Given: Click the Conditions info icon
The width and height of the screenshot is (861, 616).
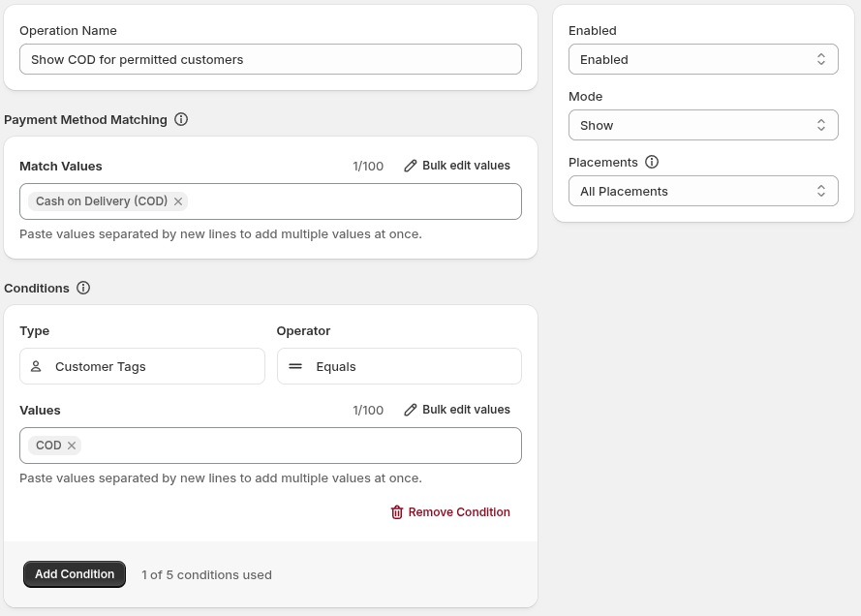Looking at the screenshot, I should 83,288.
